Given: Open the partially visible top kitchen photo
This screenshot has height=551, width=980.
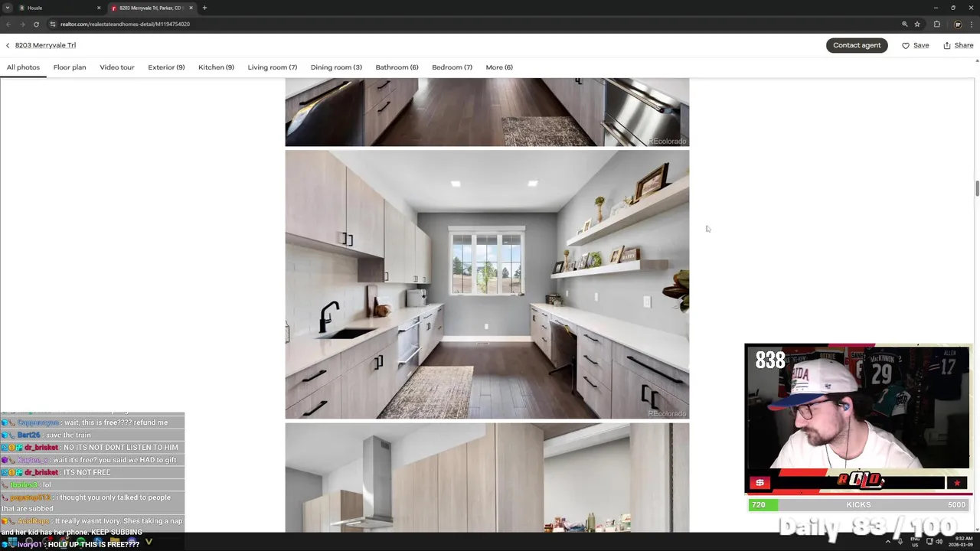Looking at the screenshot, I should click(487, 112).
